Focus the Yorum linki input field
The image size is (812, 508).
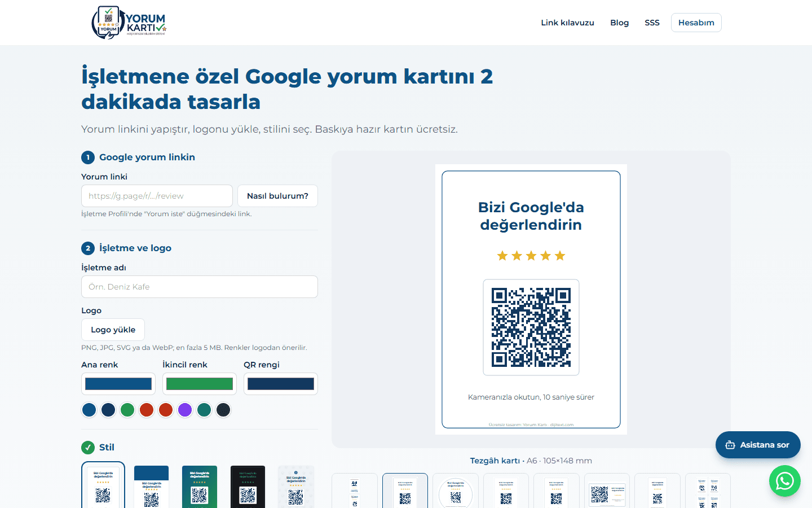[x=157, y=196]
